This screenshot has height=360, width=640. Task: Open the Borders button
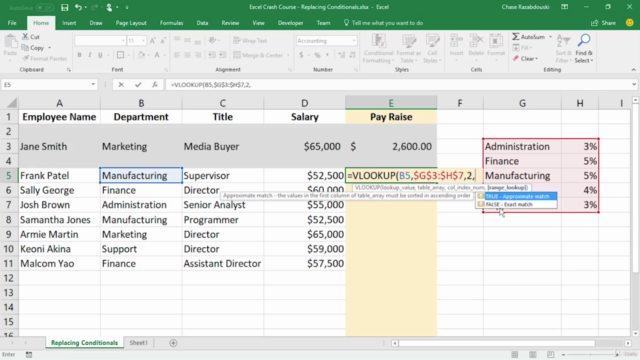[x=120, y=55]
